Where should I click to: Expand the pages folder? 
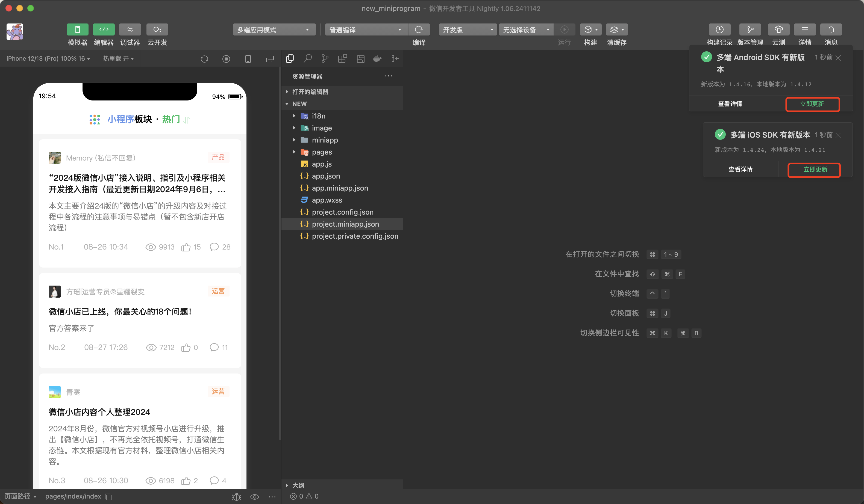click(342, 152)
